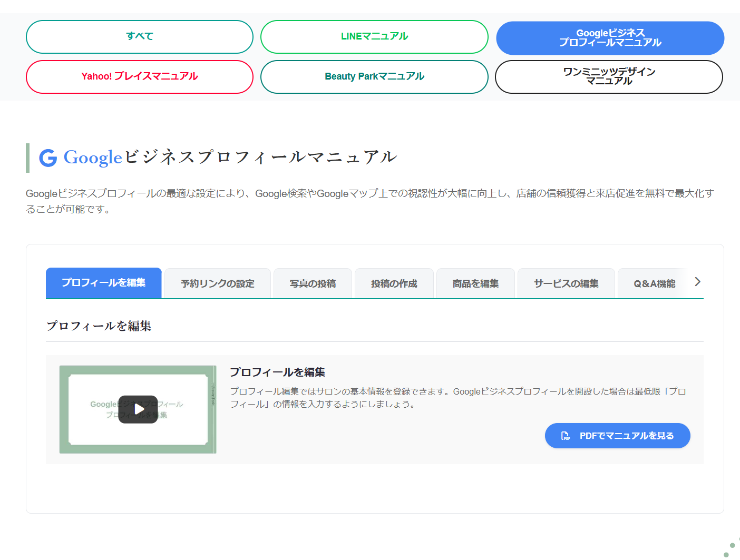Switch to プロフィールを編集 tab
This screenshot has height=560, width=740.
pos(104,283)
